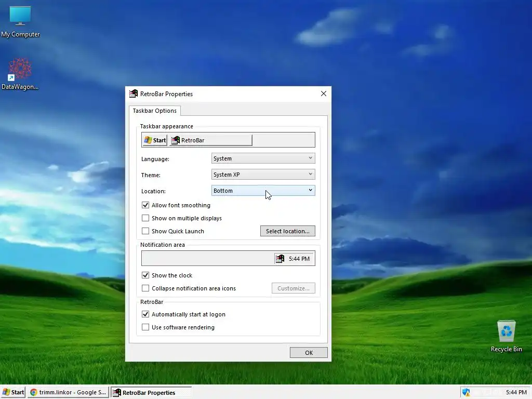The width and height of the screenshot is (532, 399).
Task: Enable Show Quick Launch checkbox
Action: [145, 231]
